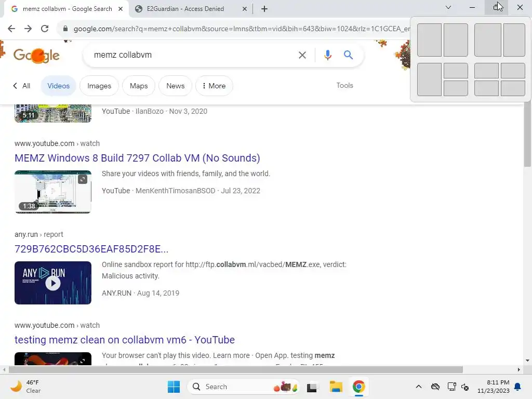Click scroll down arrow of vertical scrollbar
Screen dimensions: 532x399
pos(527,361)
